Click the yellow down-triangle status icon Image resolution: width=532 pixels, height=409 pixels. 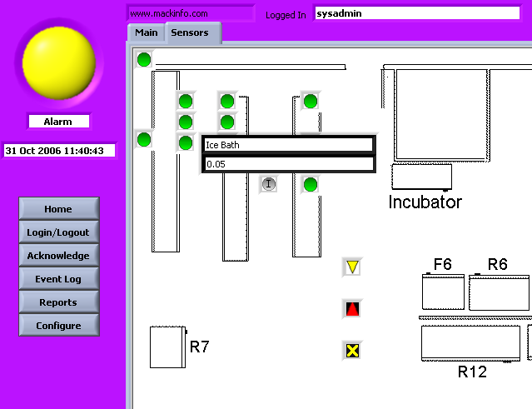click(352, 267)
